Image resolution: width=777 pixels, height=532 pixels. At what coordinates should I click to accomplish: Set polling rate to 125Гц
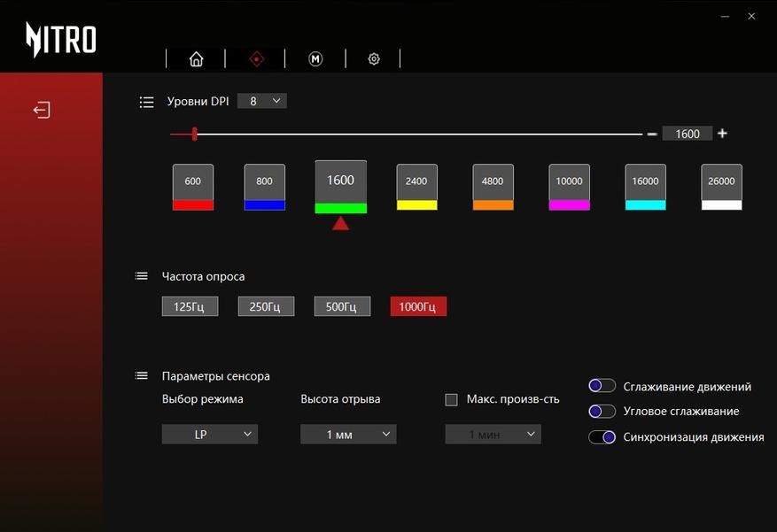[190, 306]
